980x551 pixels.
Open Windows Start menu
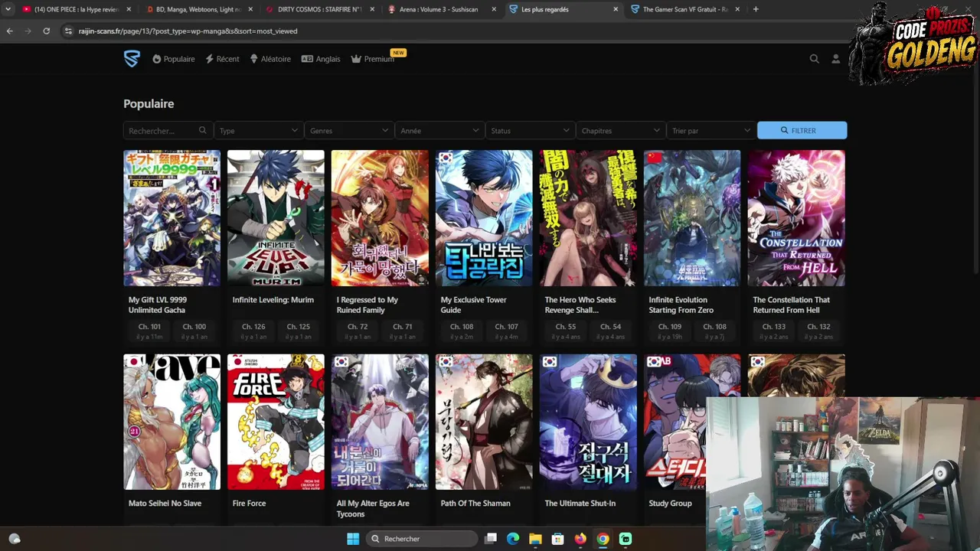point(353,539)
